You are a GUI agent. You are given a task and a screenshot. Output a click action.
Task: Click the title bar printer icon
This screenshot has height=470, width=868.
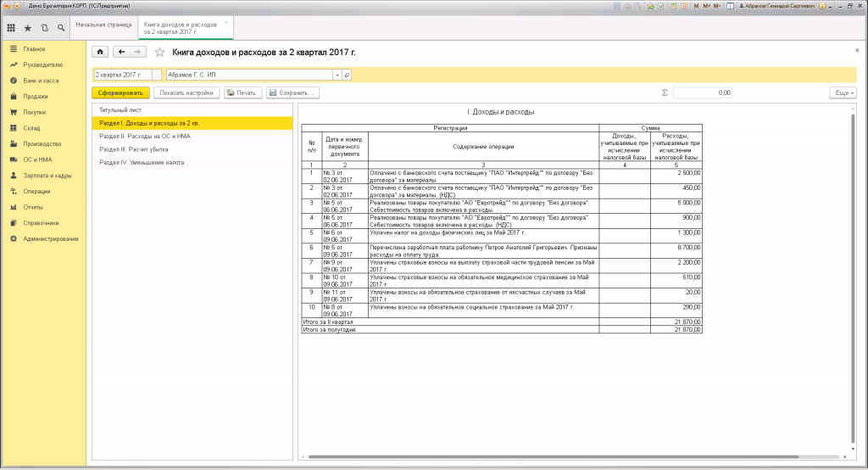[x=628, y=6]
